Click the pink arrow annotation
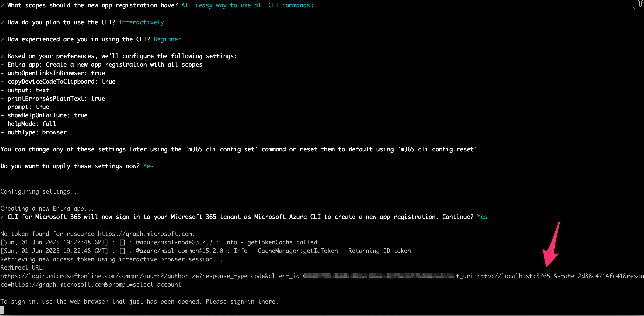 (552, 244)
